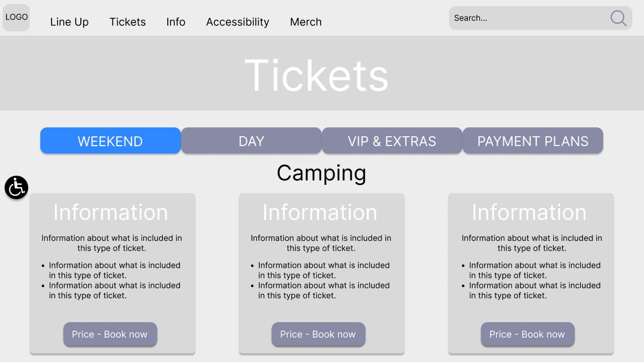Click the middle Information card heading
644x362 pixels.
(x=320, y=213)
